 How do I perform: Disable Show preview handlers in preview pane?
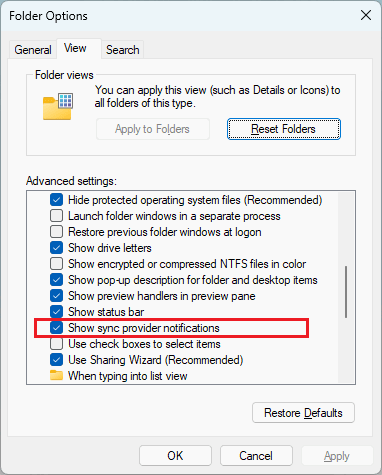(56, 296)
